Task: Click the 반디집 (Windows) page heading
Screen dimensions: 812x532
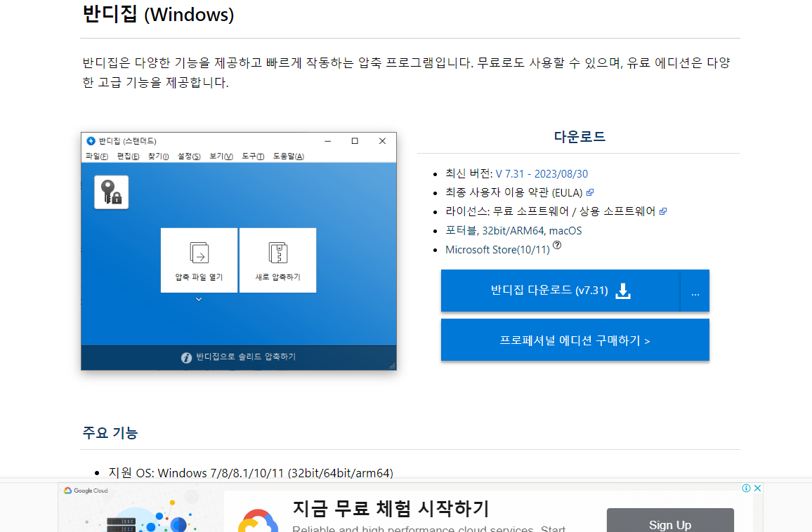Action: (x=158, y=14)
